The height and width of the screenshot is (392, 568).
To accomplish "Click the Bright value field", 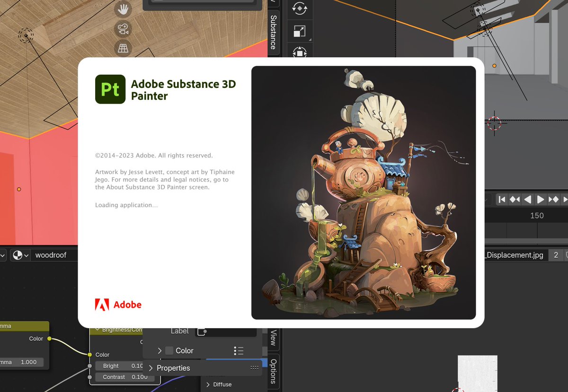I will click(119, 366).
